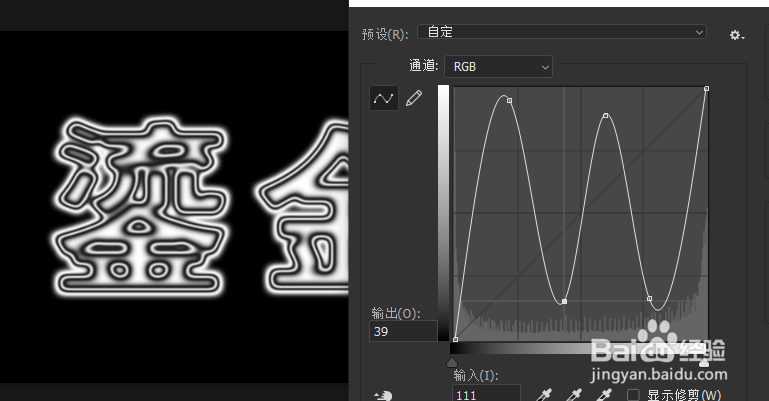Select the bottom-left curve endpoint
The image size is (769, 401).
pyautogui.click(x=456, y=339)
